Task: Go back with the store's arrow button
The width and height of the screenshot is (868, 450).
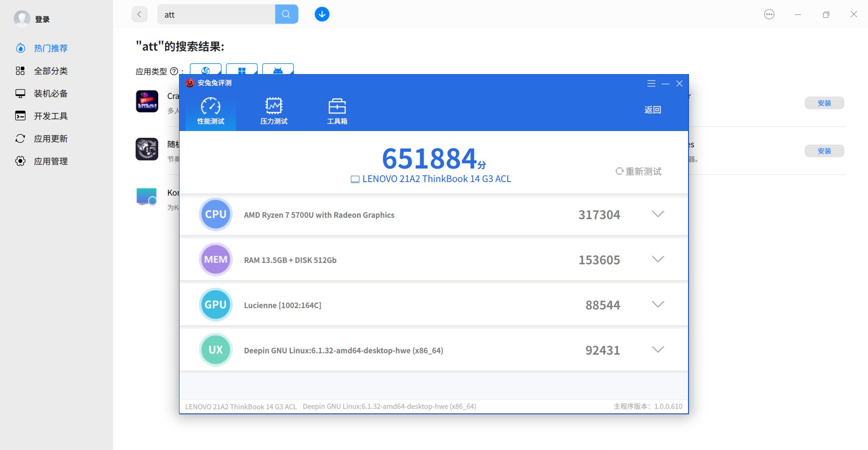Action: (x=139, y=14)
